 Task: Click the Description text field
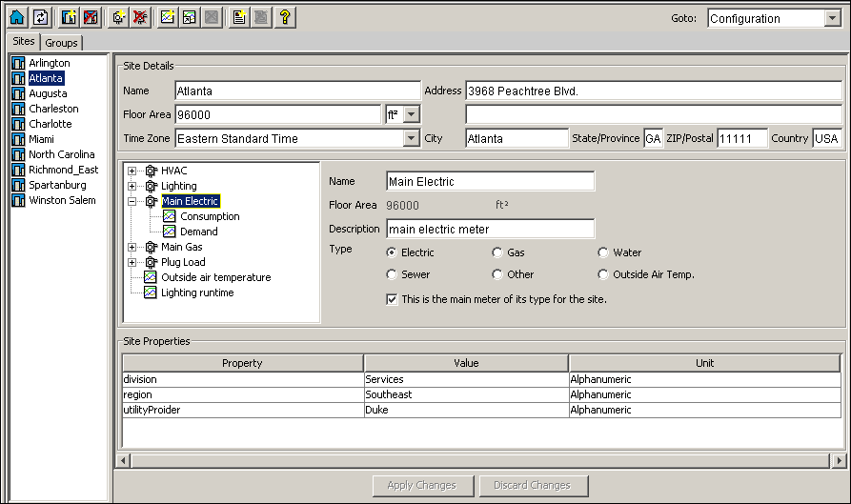[x=490, y=229]
